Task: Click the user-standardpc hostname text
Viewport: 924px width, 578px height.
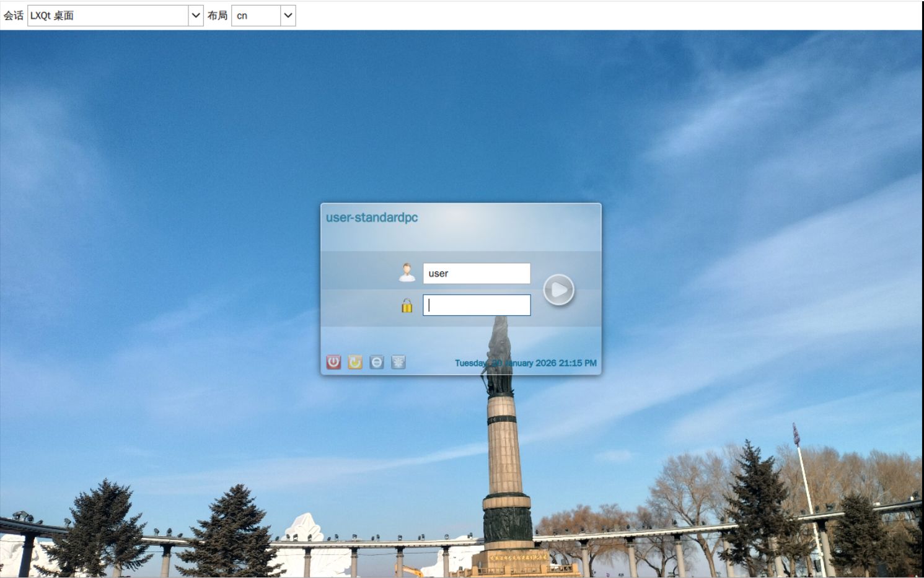Action: 372,217
